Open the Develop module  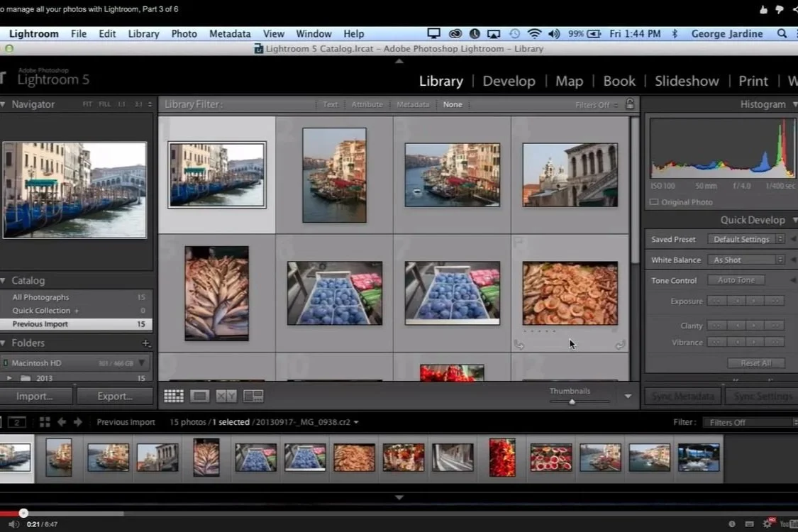click(x=509, y=81)
